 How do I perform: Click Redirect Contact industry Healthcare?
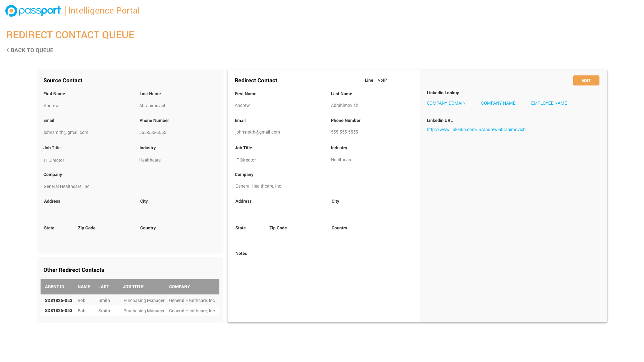[342, 160]
